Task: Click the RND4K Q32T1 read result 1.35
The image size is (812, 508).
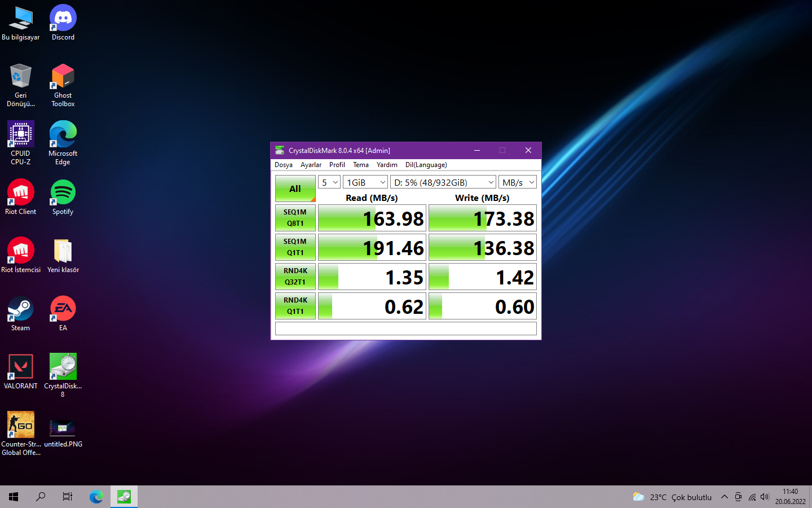Action: point(372,277)
